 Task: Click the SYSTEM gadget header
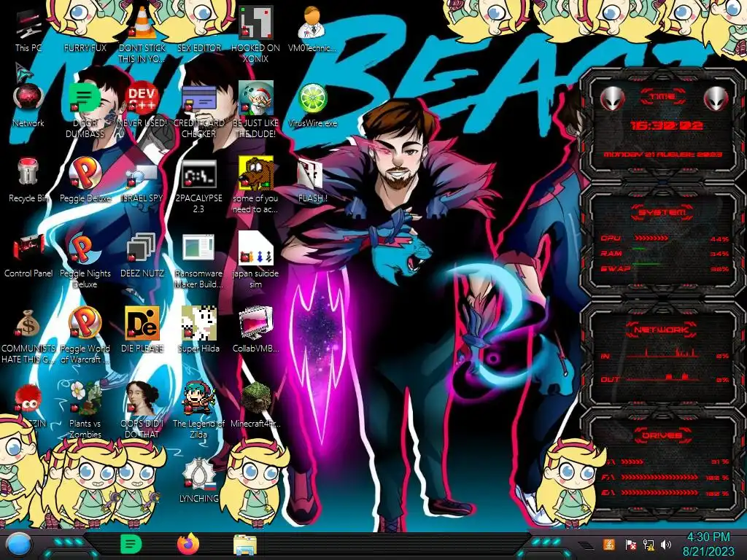pos(662,212)
